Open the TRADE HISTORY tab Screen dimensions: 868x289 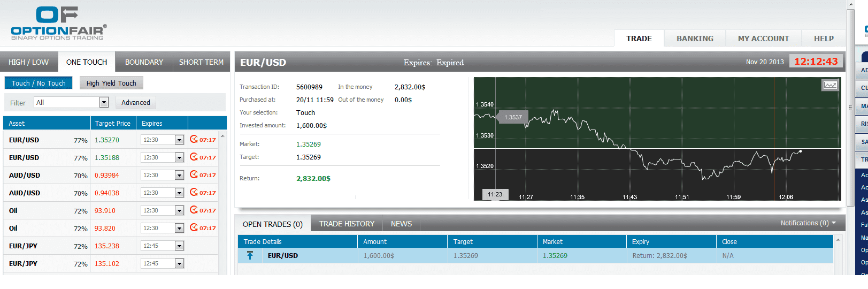click(347, 224)
